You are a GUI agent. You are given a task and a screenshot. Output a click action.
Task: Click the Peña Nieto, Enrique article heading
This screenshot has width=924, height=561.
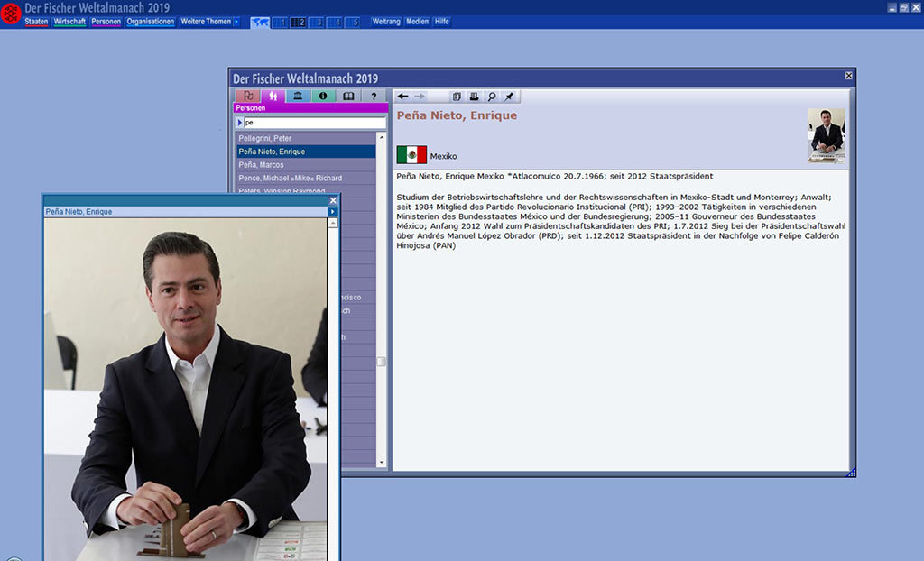click(457, 115)
